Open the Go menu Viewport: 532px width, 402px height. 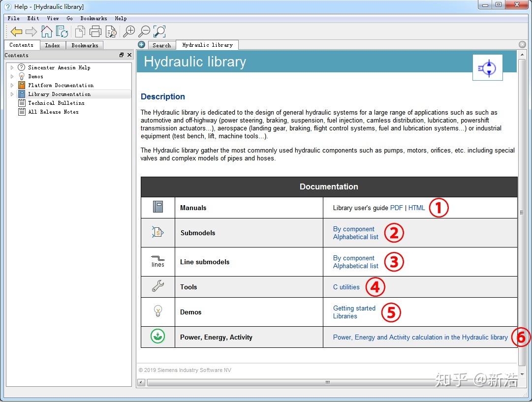click(69, 18)
